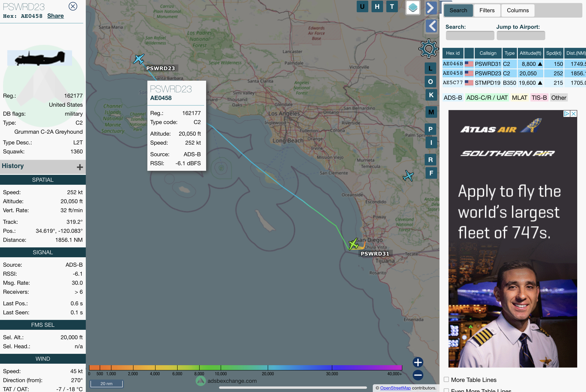Select the PSWRD31 aircraft icon near San Diego
The image size is (586, 392).
[x=353, y=244]
